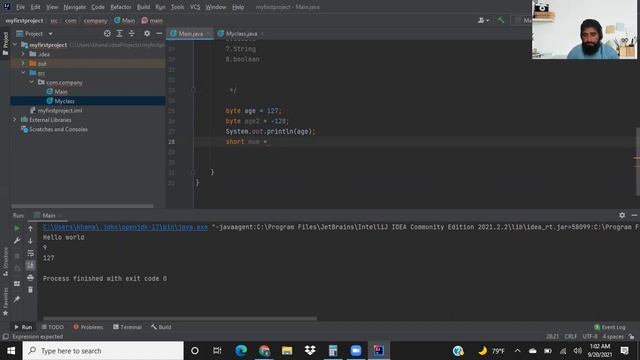Rerun Main with the green play icon
Image resolution: width=640 pixels, height=360 pixels.
[x=17, y=229]
